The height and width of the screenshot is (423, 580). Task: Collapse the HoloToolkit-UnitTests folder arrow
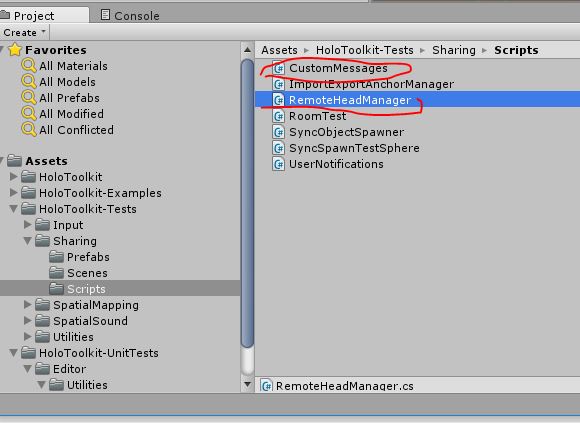pos(13,353)
